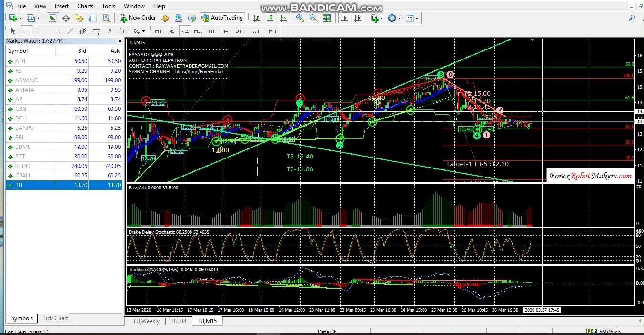Set timeframe to M30
644x335 pixels.
(x=198, y=31)
